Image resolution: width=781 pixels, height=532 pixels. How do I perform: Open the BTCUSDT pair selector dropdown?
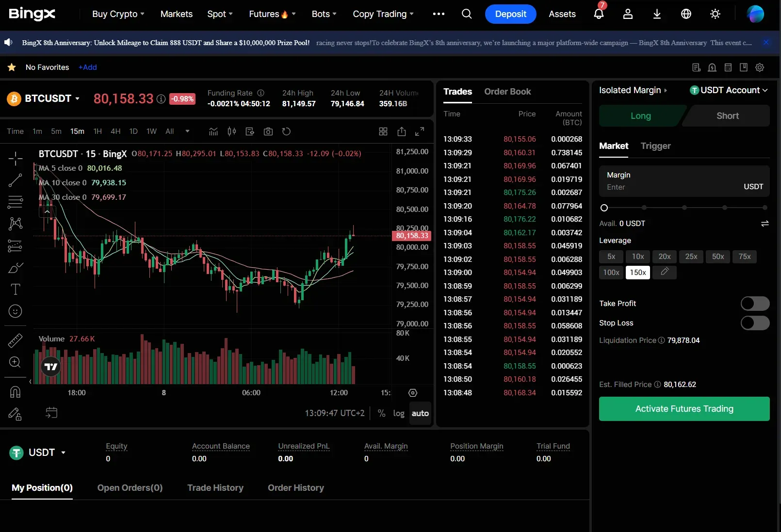(52, 98)
